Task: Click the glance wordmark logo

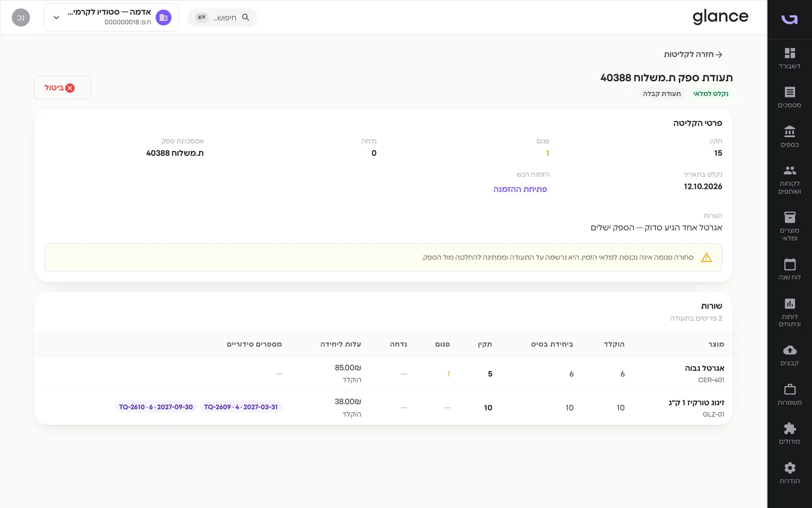Action: [721, 17]
